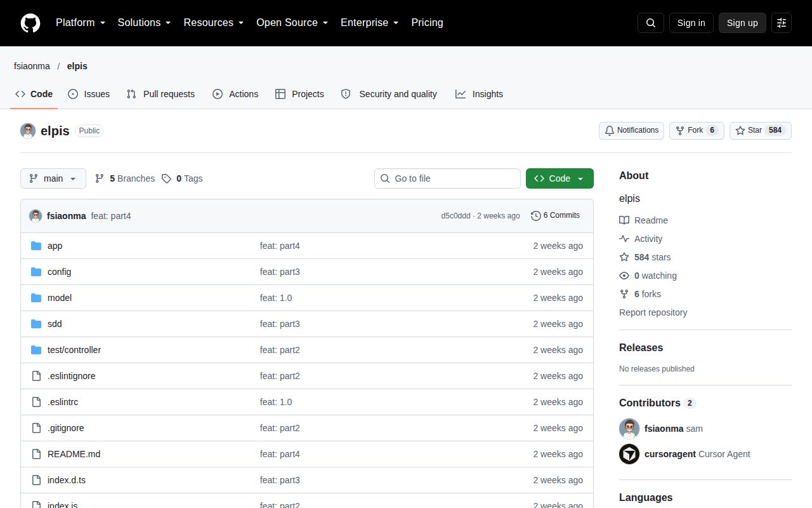Viewport: 812px width, 508px height.
Task: Click the cursoragent contributor avatar
Action: click(x=629, y=454)
